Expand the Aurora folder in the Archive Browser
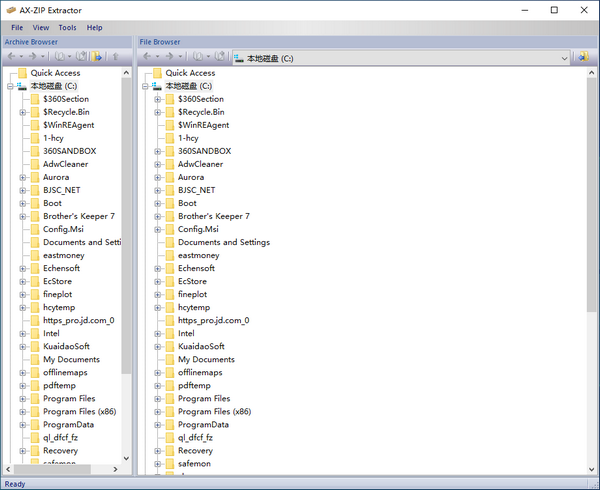This screenshot has width=600, height=490. (x=22, y=177)
